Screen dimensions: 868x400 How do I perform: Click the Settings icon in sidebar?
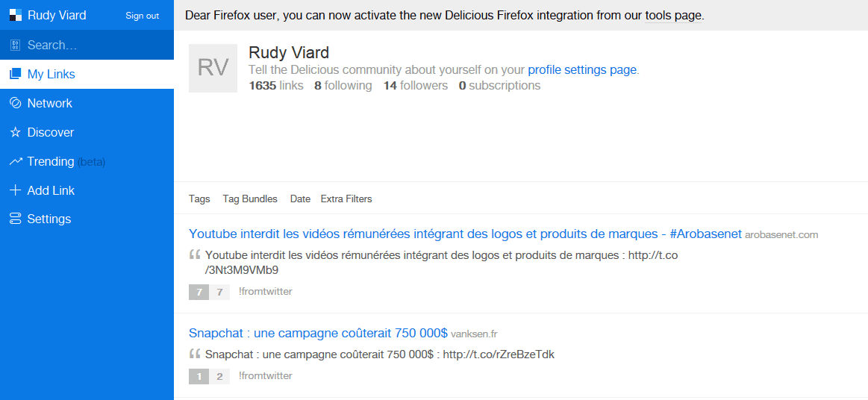pyautogui.click(x=16, y=219)
